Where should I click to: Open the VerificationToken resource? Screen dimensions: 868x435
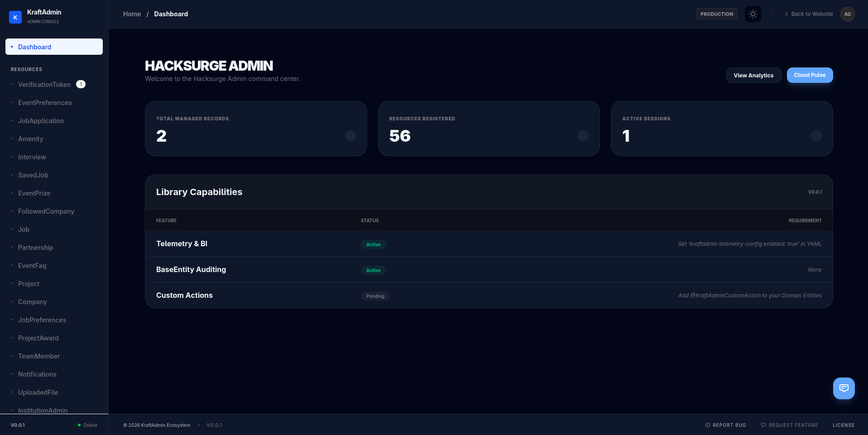44,85
